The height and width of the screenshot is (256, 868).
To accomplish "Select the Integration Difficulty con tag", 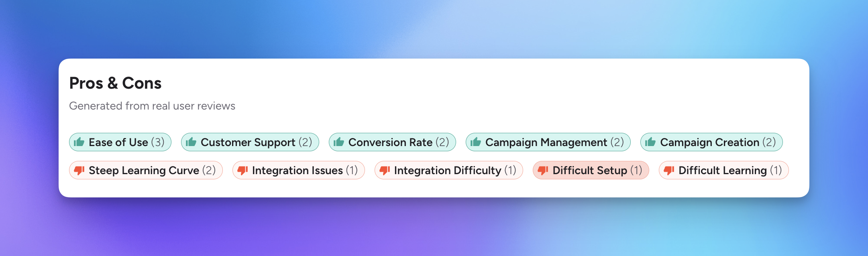I will [449, 170].
